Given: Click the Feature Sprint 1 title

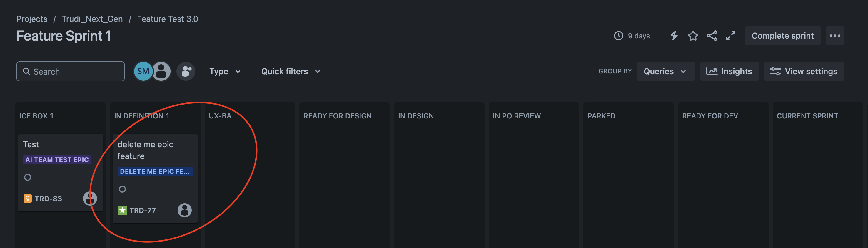Looking at the screenshot, I should click(64, 36).
